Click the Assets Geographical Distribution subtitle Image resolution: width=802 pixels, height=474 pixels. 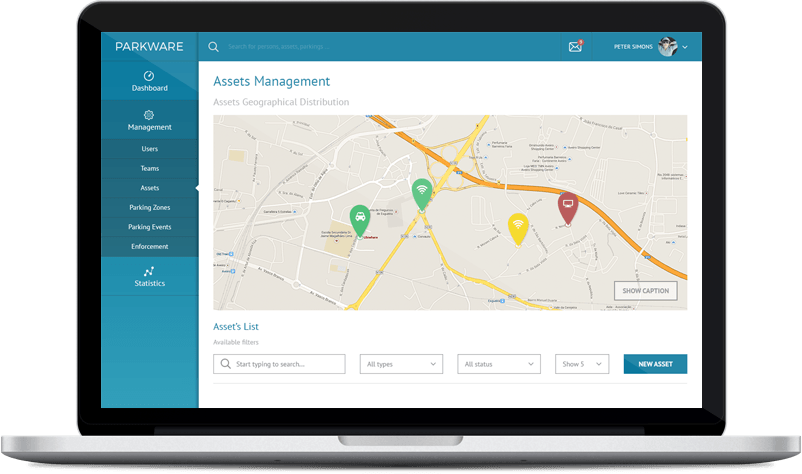tap(281, 102)
